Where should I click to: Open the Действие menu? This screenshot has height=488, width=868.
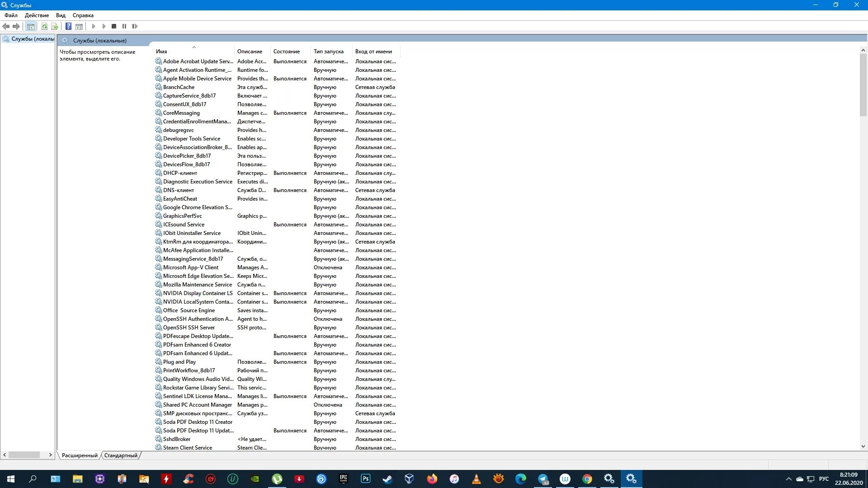click(x=37, y=15)
